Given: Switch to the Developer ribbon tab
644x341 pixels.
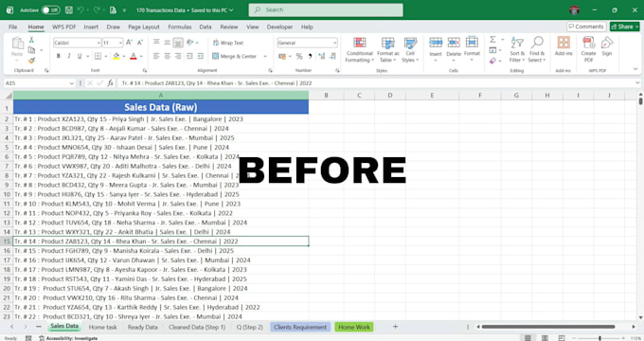Looking at the screenshot, I should 279,27.
